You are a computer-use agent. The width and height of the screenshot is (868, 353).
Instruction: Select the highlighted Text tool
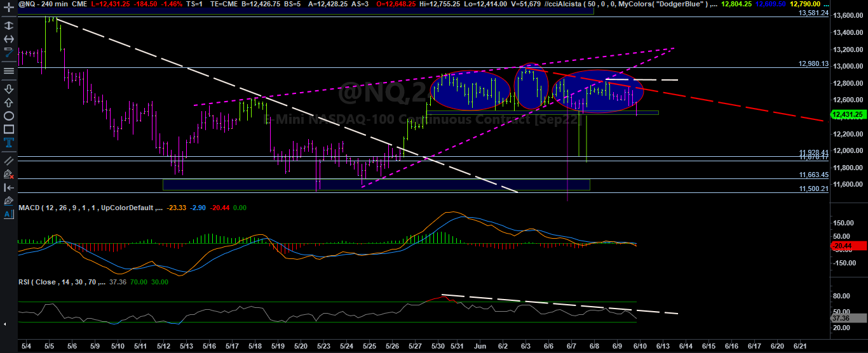point(9,143)
